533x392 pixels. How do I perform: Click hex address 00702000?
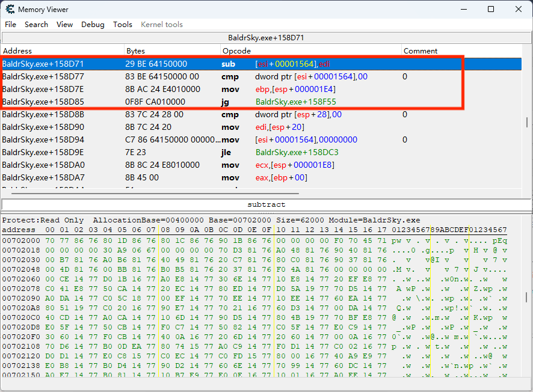tap(21, 240)
